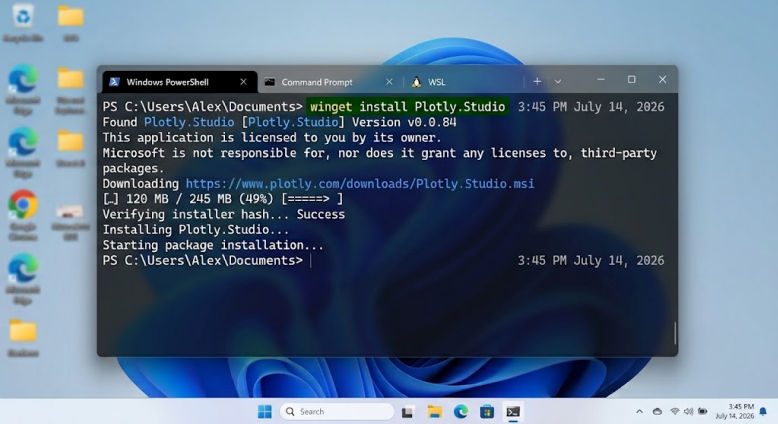Click the "winget install Plotly.Studio" command text

coord(407,107)
